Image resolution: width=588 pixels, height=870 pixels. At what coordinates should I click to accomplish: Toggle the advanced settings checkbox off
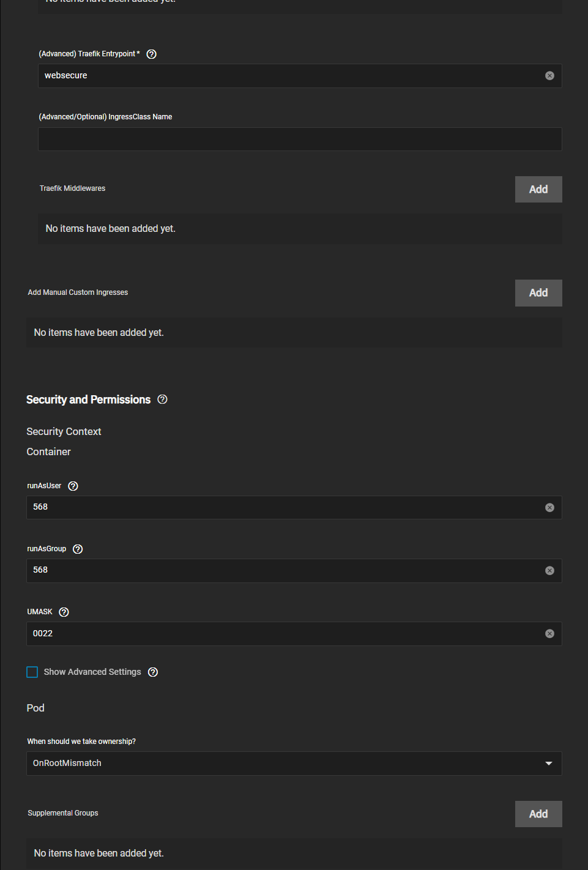32,672
